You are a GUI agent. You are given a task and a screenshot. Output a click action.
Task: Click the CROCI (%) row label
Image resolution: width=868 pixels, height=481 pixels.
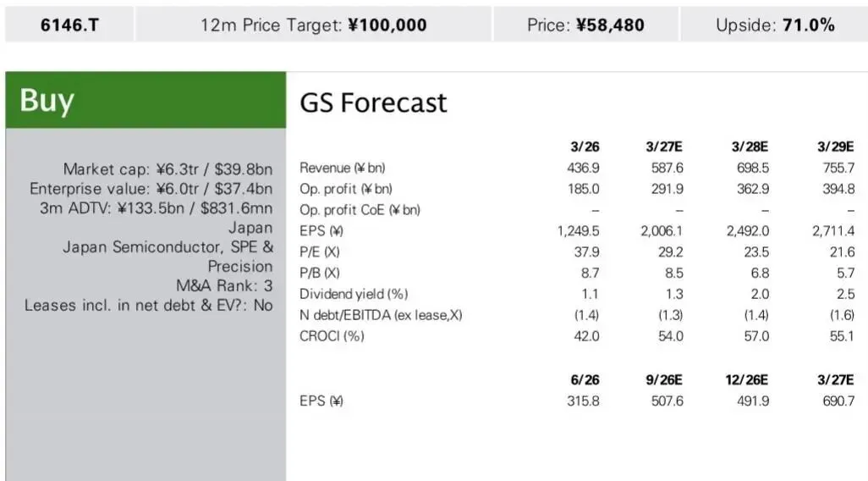click(x=332, y=336)
